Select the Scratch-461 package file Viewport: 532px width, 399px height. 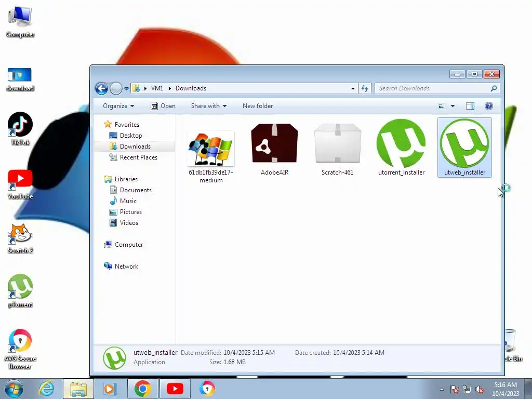click(x=338, y=147)
